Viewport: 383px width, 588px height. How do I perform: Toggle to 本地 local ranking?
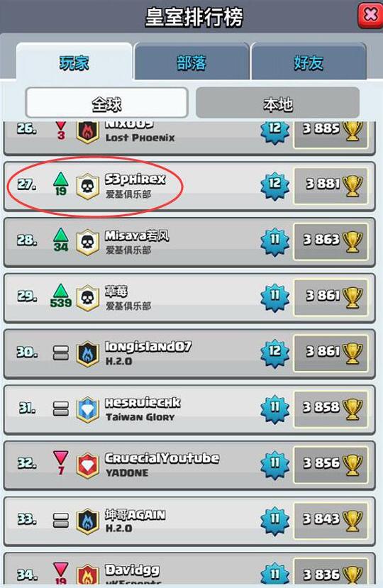277,104
